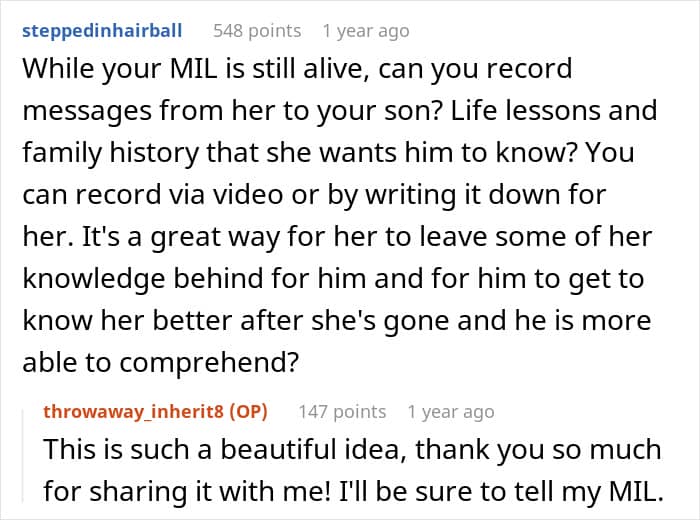Click reply line starting 'for sharing it with me!'
Screen dimensions: 700x520
click(353, 491)
